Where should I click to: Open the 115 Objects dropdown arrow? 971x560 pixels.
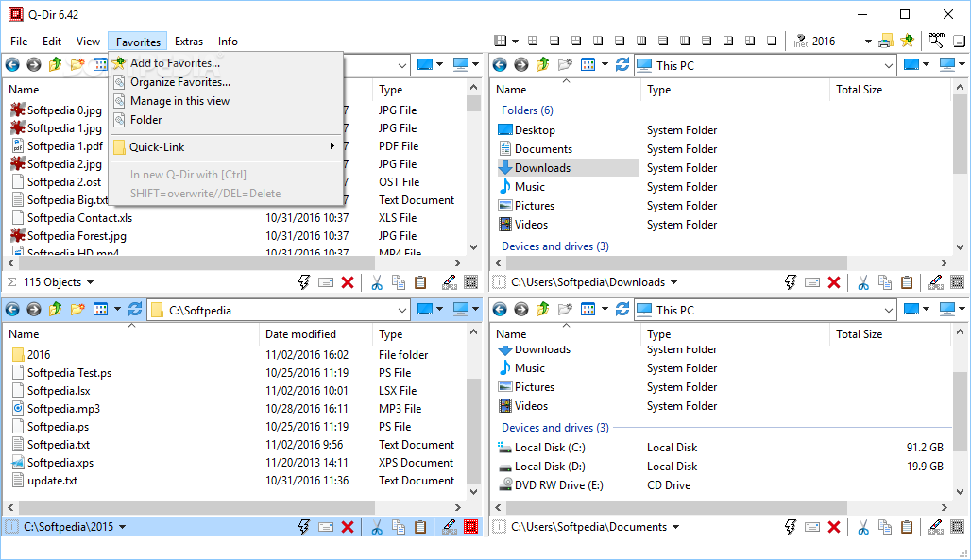coord(91,282)
